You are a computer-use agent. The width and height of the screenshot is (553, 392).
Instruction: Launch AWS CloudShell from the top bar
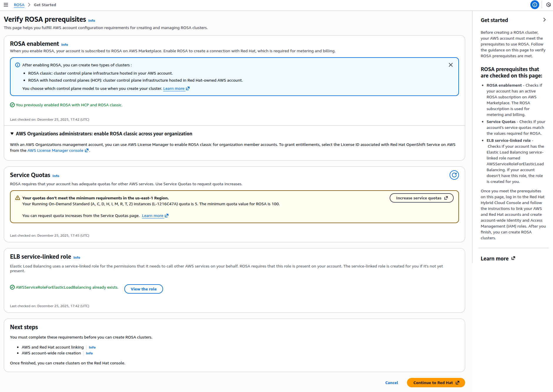click(x=548, y=5)
